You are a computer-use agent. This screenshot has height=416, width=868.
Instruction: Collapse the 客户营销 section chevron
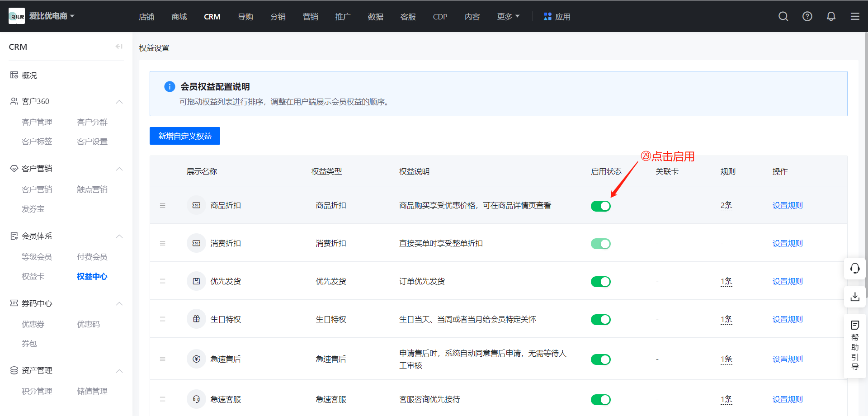(x=119, y=169)
